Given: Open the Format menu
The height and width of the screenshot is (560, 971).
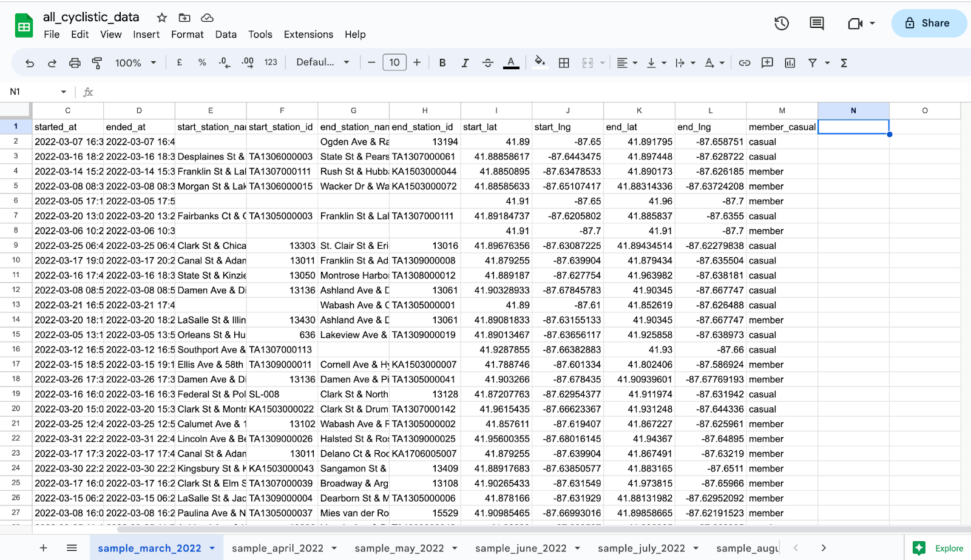Looking at the screenshot, I should coord(187,35).
